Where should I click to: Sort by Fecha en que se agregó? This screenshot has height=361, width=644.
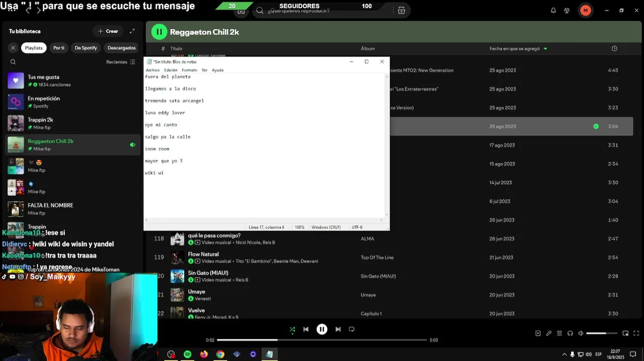click(519, 49)
